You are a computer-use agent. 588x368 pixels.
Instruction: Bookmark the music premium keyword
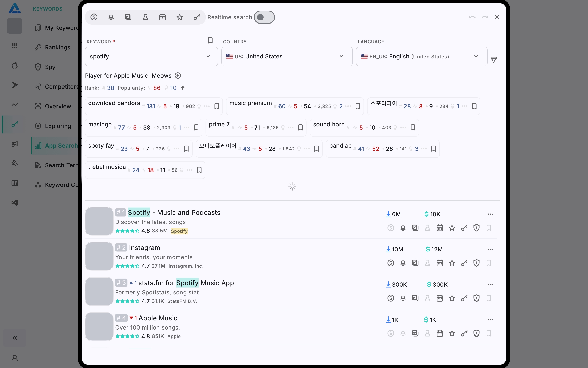(x=358, y=106)
